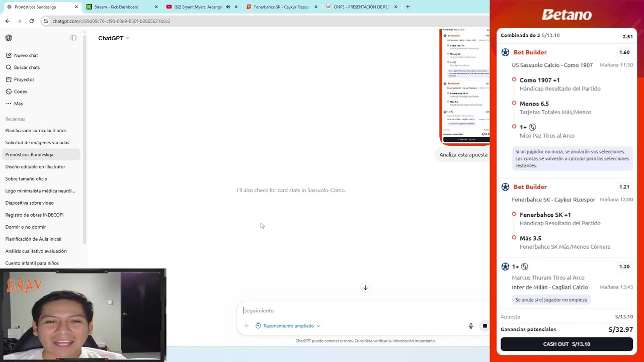Image resolution: width=644 pixels, height=362 pixels.
Task: Click the Marcus Thuram soccer ball icon
Action: point(505,266)
